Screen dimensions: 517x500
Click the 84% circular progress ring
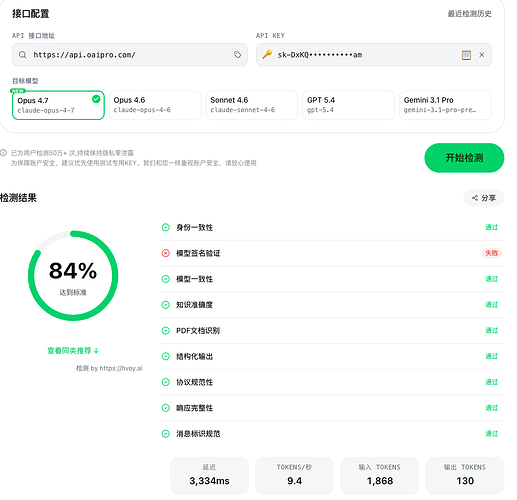click(73, 276)
